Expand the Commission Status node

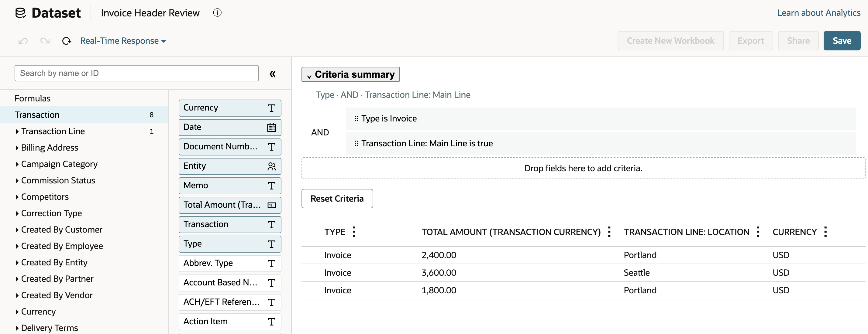point(17,180)
